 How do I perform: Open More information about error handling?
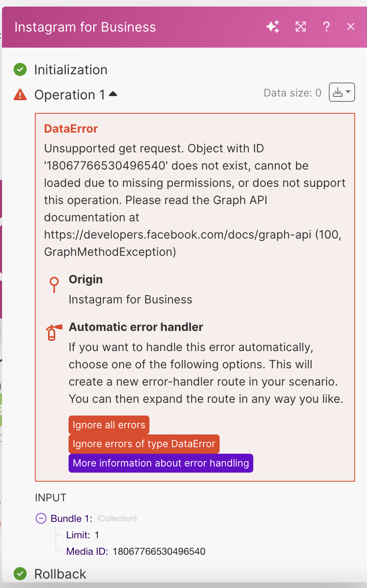click(161, 463)
